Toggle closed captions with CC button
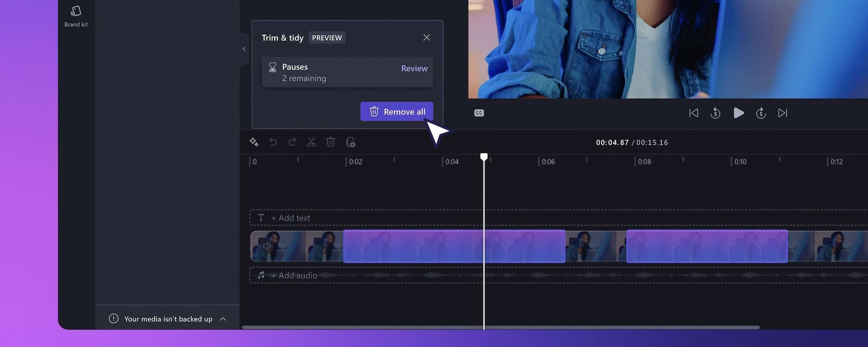The width and height of the screenshot is (868, 347). [479, 113]
